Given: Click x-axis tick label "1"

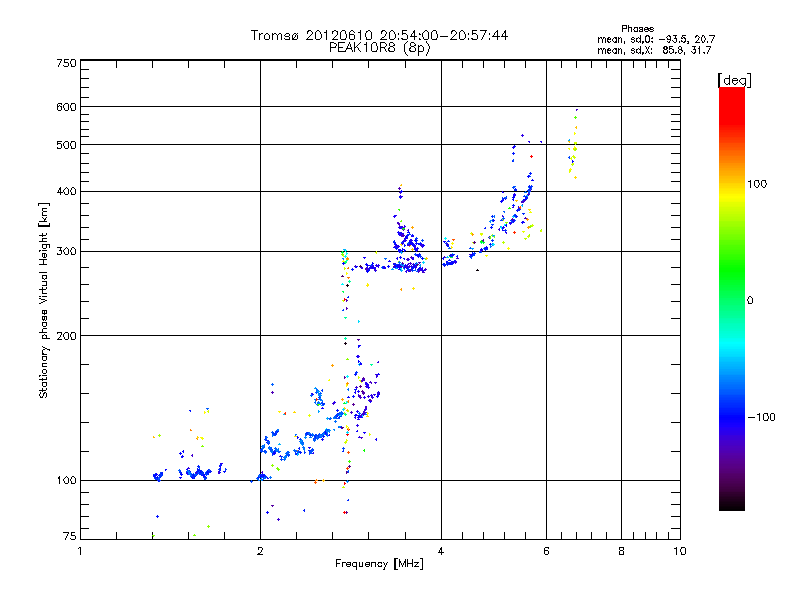Looking at the screenshot, I should [80, 552].
